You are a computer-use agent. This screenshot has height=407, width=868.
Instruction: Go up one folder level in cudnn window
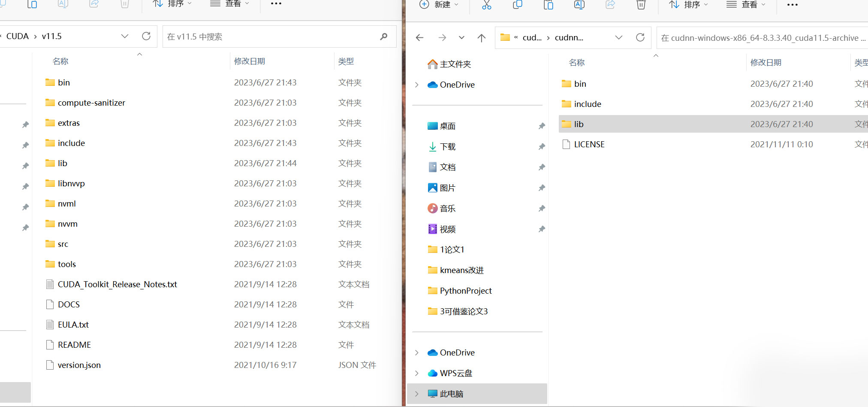482,38
